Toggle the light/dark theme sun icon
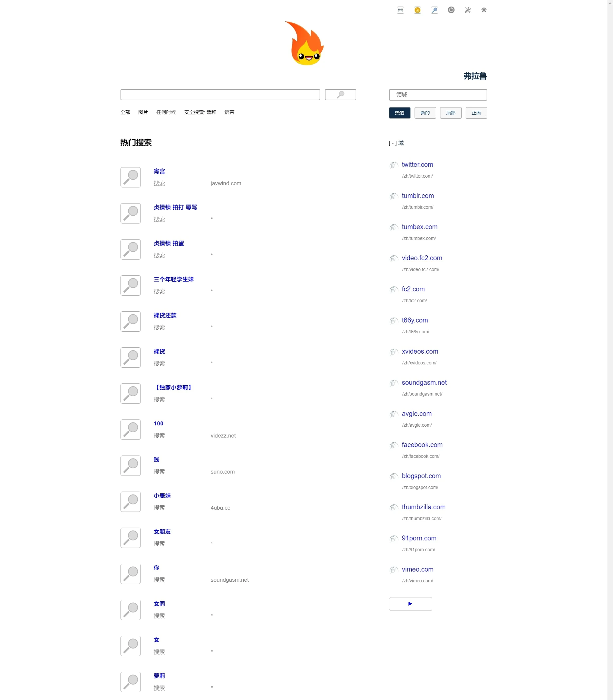Viewport: 613px width, 700px height. pos(484,10)
